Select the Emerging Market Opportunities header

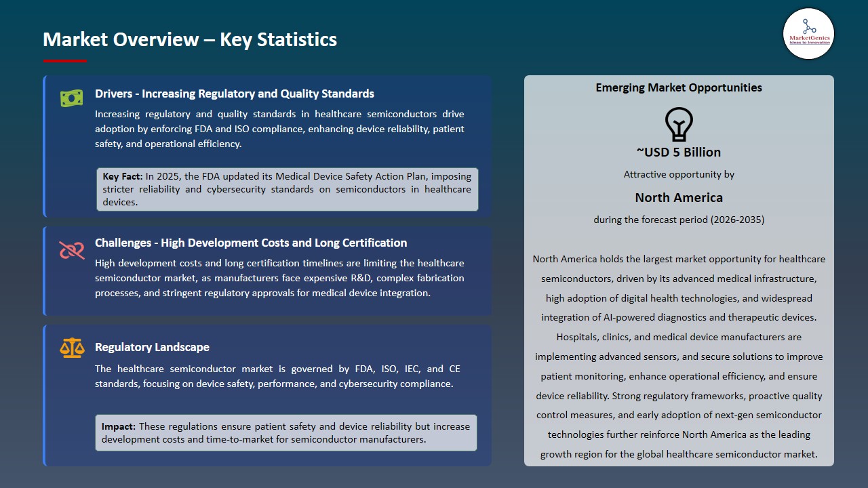678,87
